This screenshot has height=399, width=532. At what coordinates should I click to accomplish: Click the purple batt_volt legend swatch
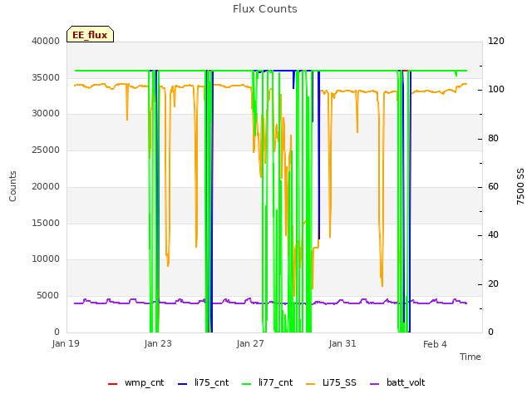374,384
